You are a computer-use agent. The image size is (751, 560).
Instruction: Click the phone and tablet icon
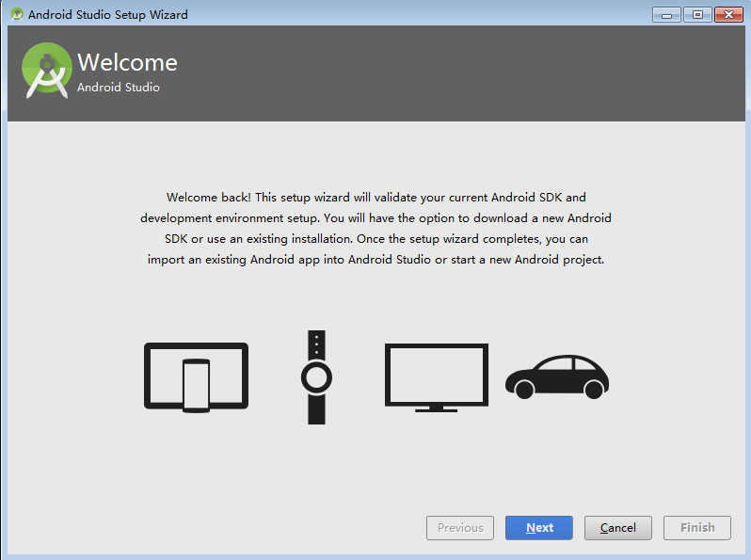196,377
